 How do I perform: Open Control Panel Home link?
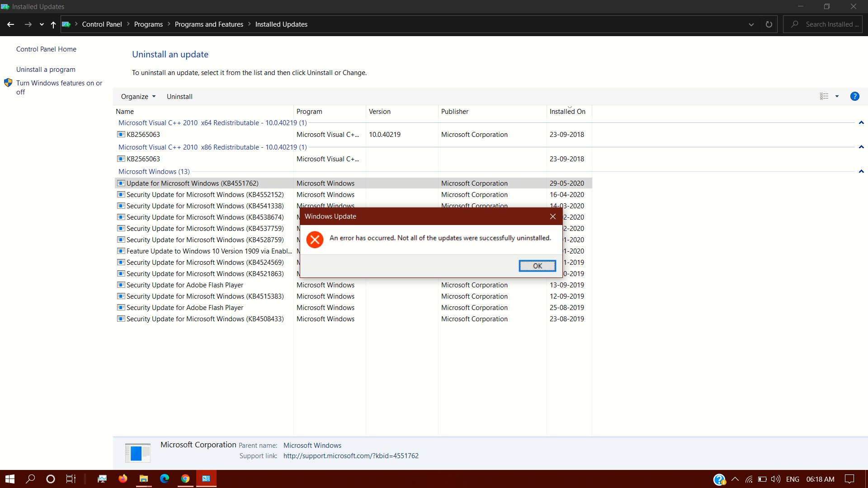(46, 49)
